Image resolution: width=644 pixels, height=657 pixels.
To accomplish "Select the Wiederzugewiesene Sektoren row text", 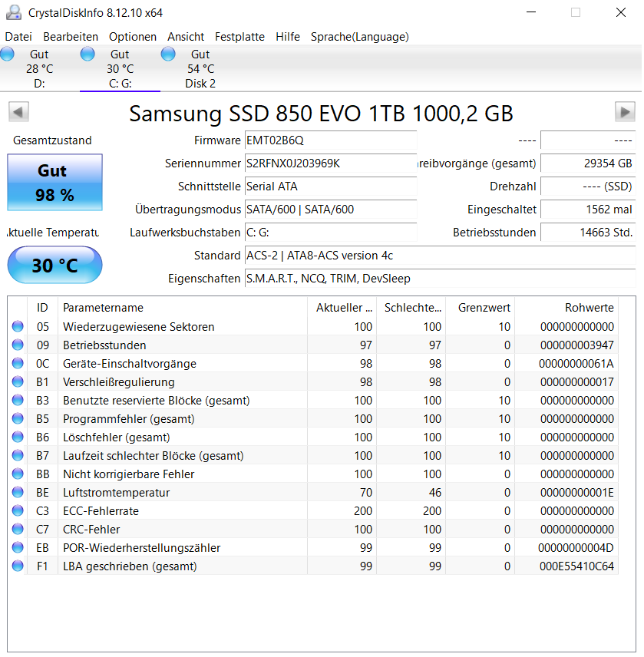I will click(139, 326).
